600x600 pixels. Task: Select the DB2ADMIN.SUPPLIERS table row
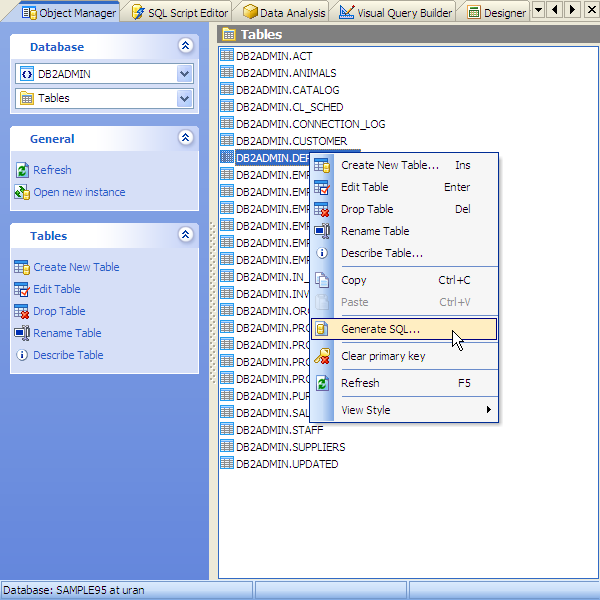coord(290,447)
